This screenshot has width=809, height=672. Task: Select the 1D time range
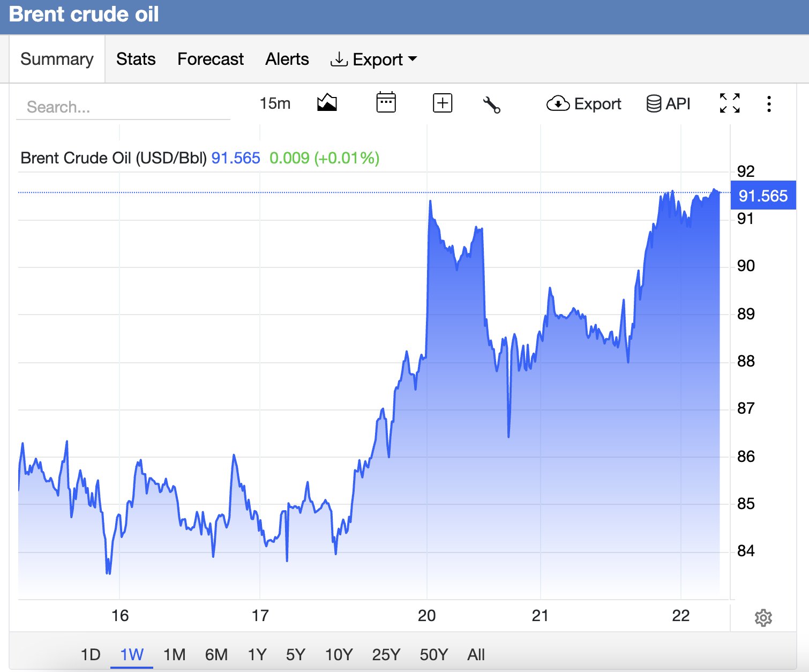(x=91, y=654)
